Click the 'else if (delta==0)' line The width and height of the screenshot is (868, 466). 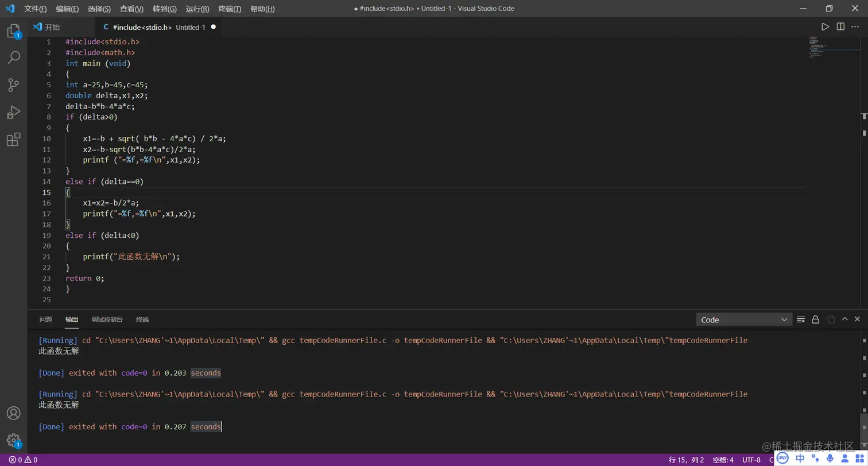[x=104, y=182]
